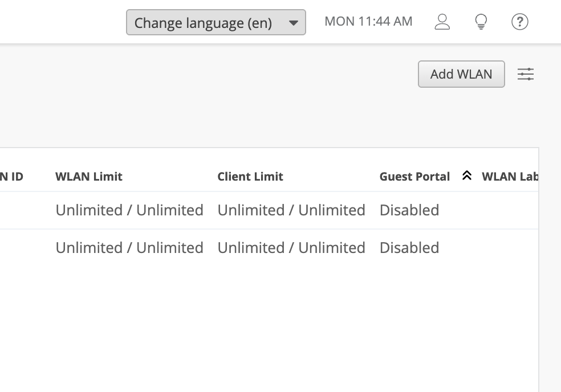Open table settings sliders icon
Viewport: 561px width, 392px height.
click(526, 74)
